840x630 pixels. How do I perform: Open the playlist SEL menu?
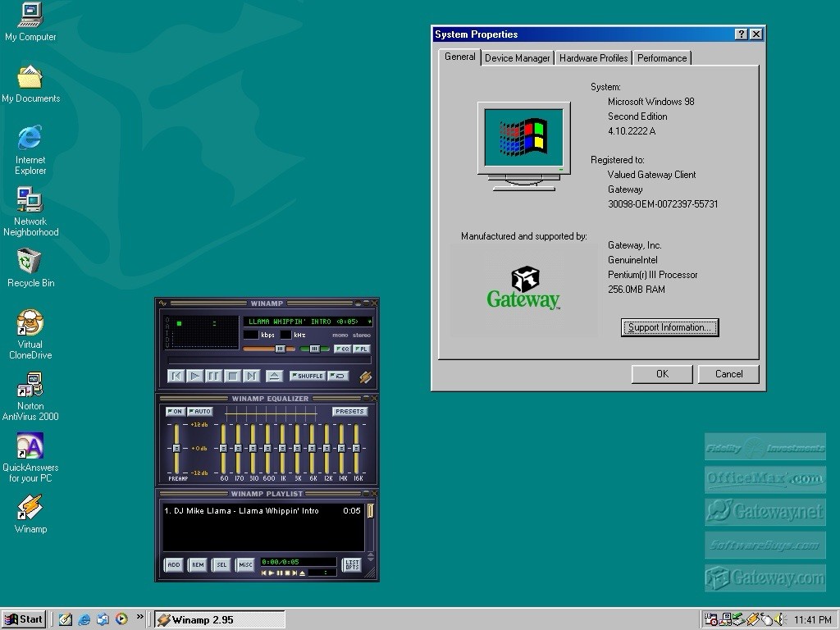pos(221,564)
